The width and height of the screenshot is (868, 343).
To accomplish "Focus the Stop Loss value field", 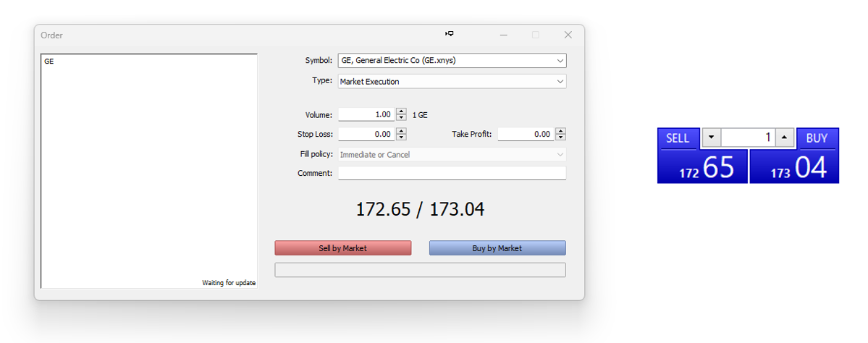I will [366, 134].
